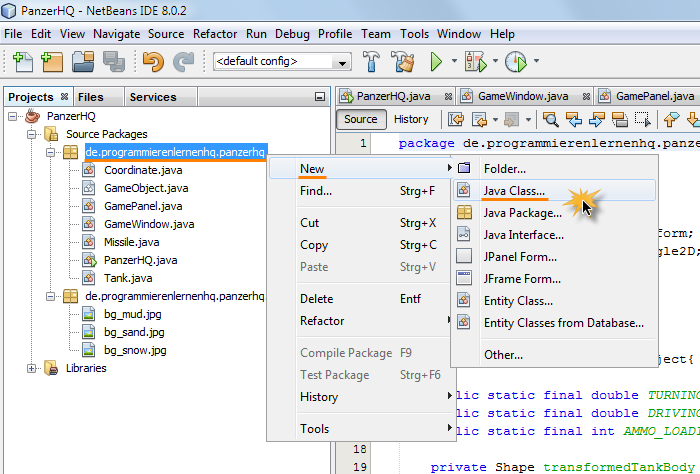Select GameObject.java in project tree

(x=146, y=188)
